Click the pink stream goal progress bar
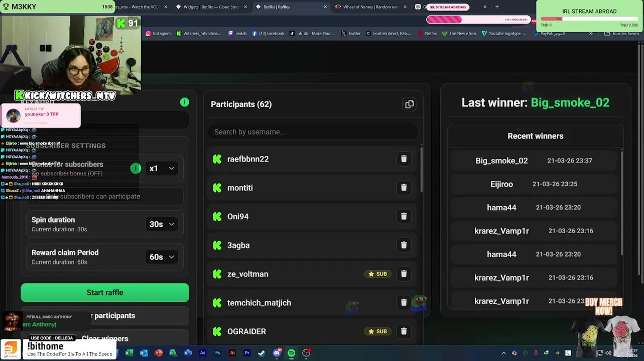The image size is (644, 361). (478, 20)
